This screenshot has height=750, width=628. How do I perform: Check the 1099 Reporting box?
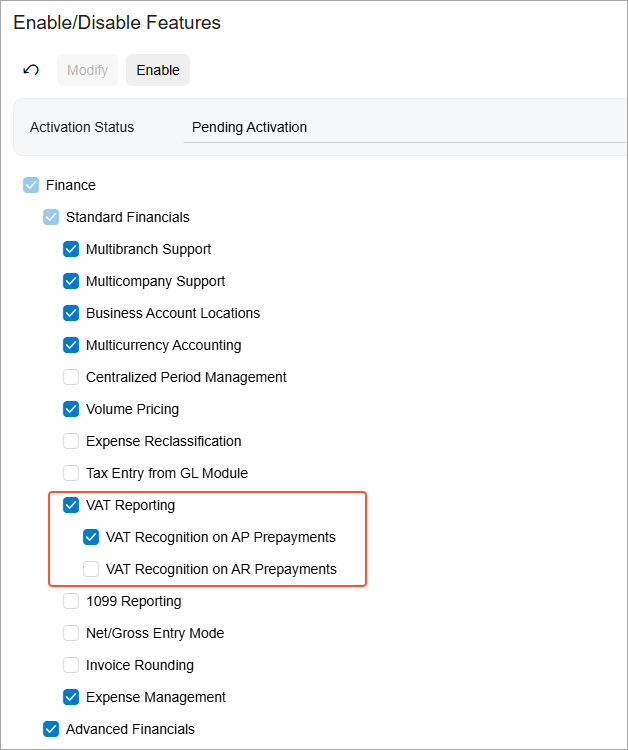pos(71,601)
